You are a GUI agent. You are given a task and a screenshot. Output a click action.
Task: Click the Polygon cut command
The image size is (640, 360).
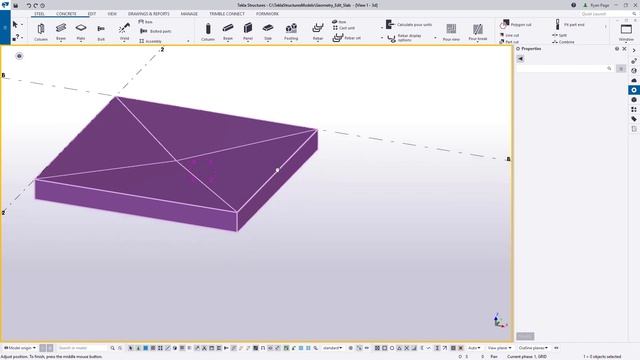516,24
